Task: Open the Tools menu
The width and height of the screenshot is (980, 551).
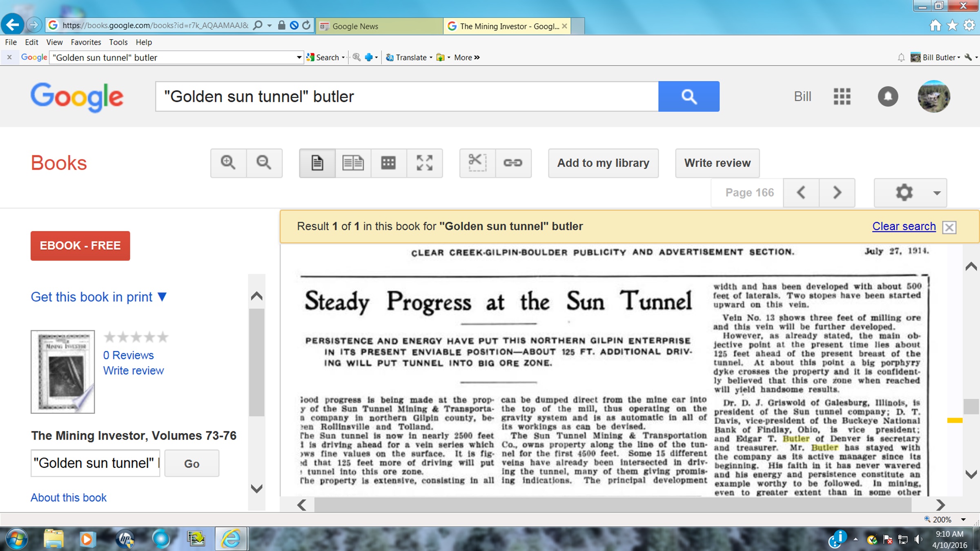Action: pyautogui.click(x=118, y=42)
